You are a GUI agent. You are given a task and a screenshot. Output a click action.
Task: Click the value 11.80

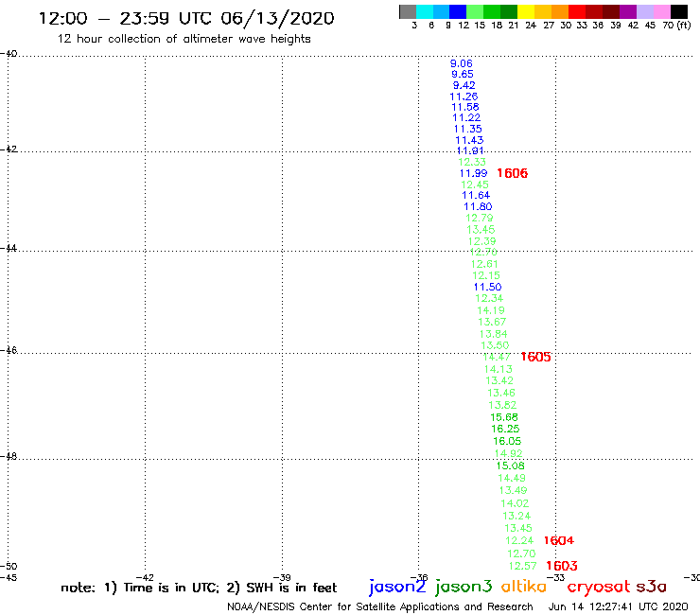tap(478, 207)
